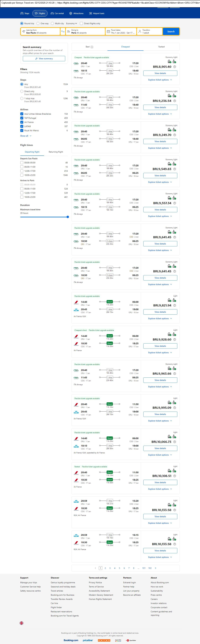Select the One way radio button

(x=38, y=24)
